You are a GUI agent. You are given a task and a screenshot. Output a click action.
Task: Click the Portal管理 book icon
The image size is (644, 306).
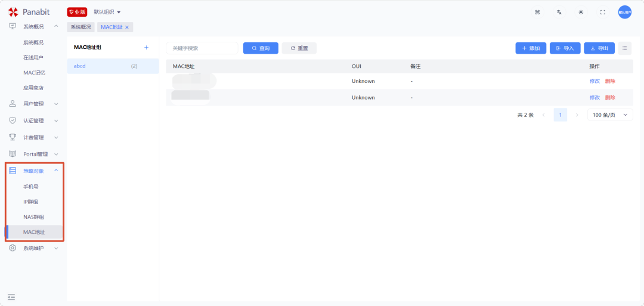13,154
